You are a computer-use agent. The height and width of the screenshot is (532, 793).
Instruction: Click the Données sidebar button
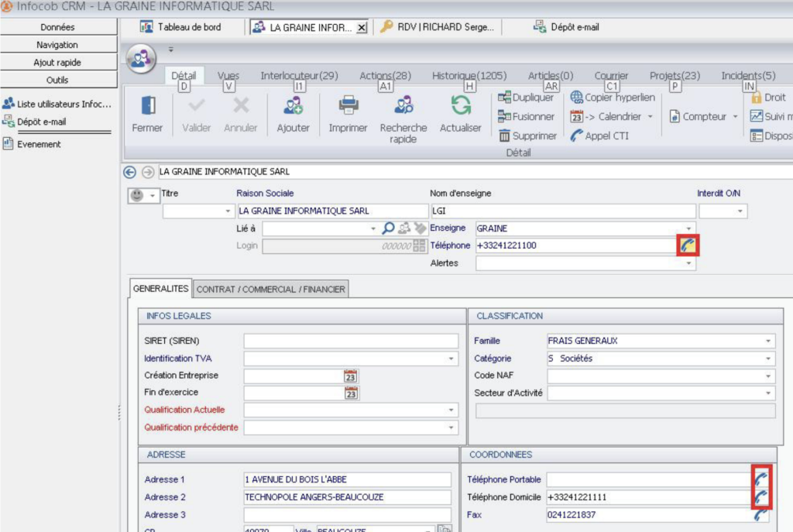pos(57,27)
